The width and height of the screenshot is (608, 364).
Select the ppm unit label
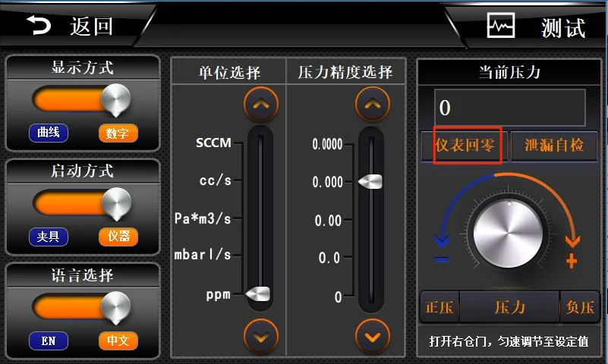tap(219, 295)
